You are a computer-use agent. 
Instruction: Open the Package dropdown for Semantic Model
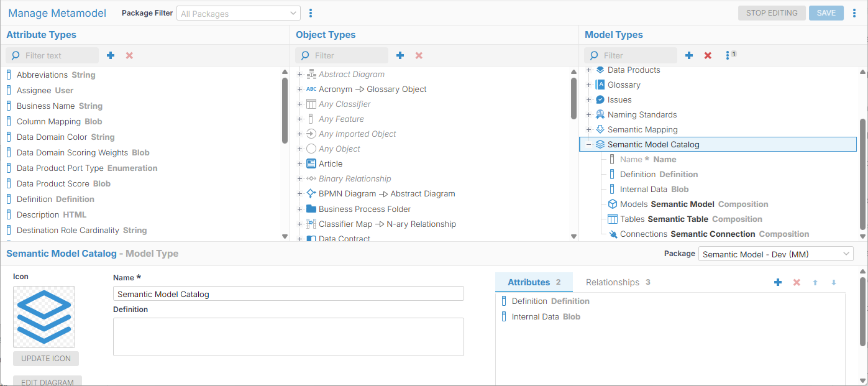click(775, 254)
